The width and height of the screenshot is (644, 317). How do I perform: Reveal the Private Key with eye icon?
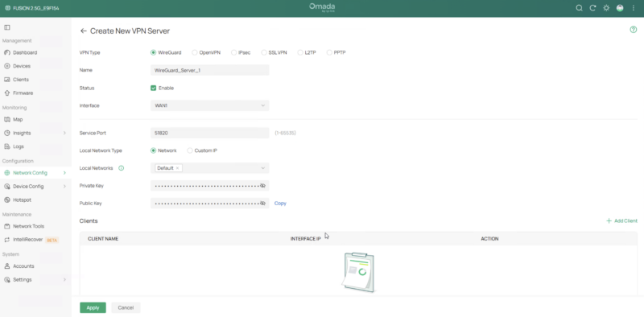point(263,186)
